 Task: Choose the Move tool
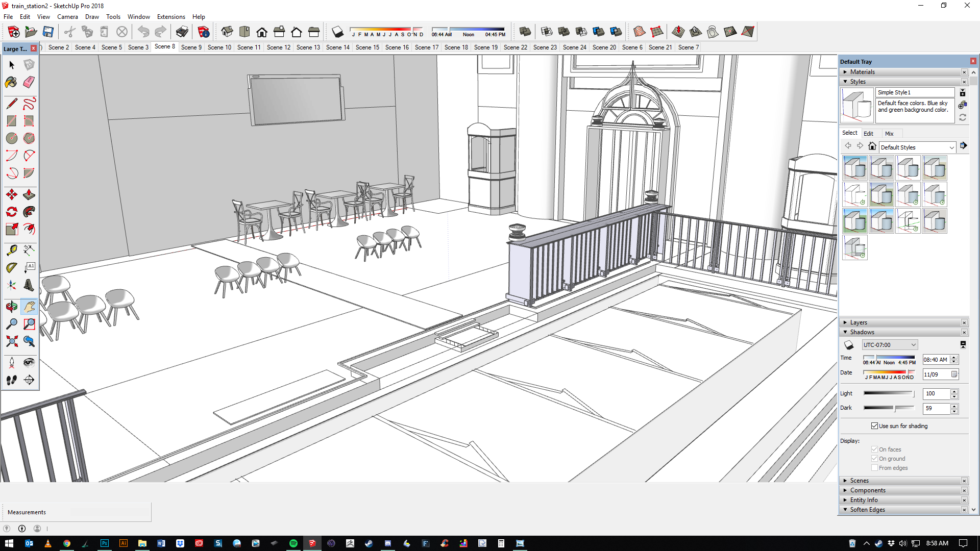click(x=12, y=194)
